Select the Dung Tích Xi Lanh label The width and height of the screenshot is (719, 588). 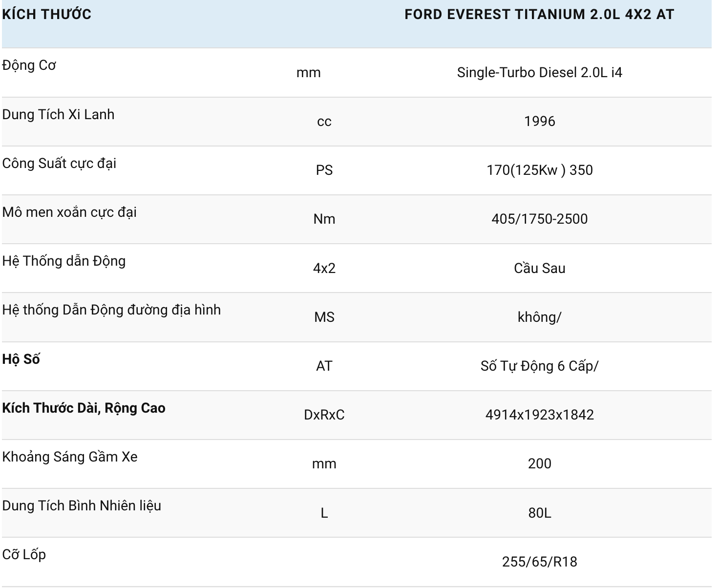click(59, 114)
